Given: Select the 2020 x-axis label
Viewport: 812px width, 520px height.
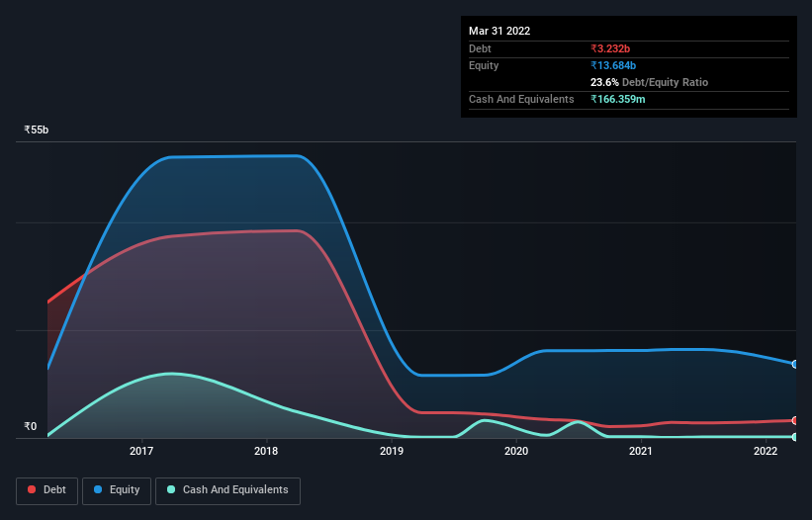Looking at the screenshot, I should (516, 451).
